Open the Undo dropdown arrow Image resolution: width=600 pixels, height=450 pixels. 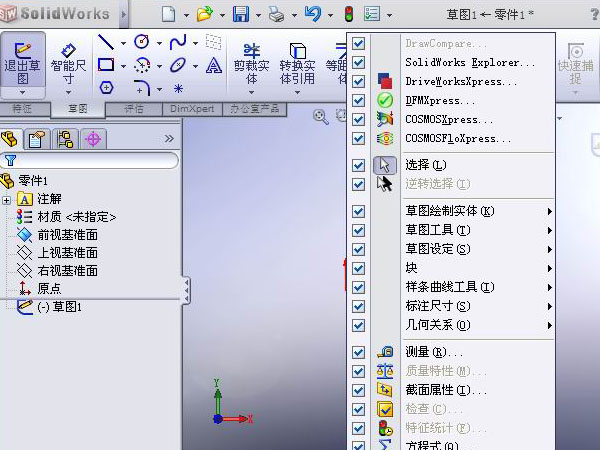click(330, 16)
